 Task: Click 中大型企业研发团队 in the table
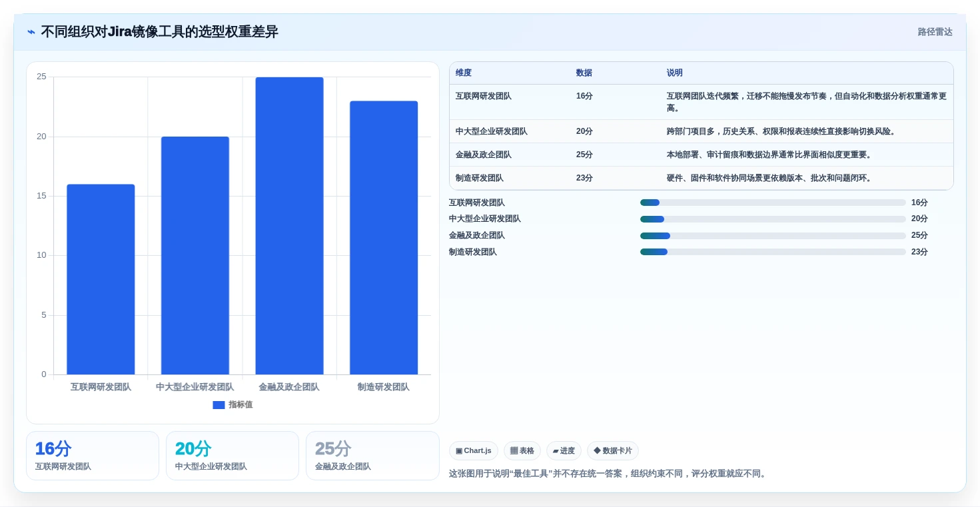point(492,131)
